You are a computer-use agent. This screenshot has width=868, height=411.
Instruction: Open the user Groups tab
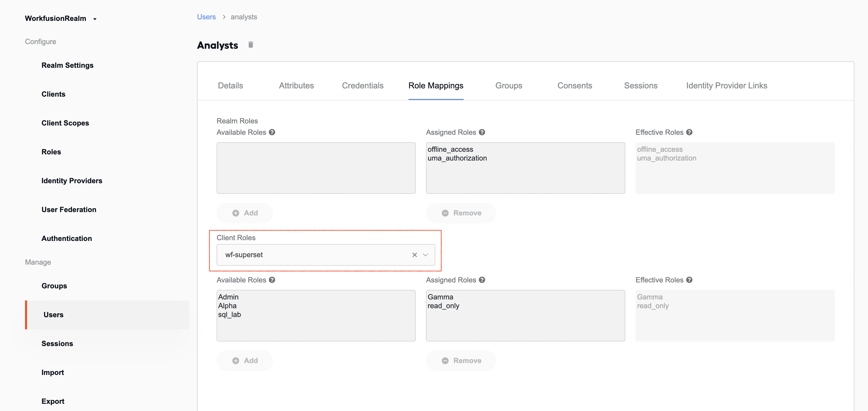coord(509,86)
